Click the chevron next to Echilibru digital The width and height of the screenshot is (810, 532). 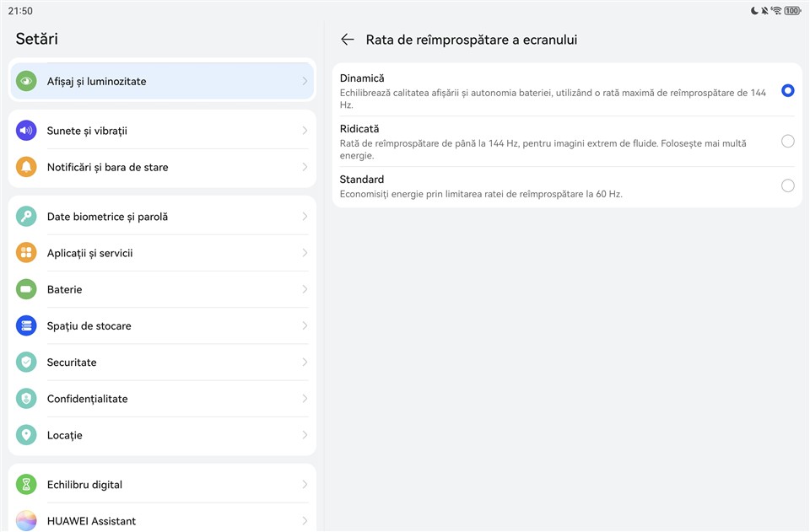pyautogui.click(x=305, y=485)
